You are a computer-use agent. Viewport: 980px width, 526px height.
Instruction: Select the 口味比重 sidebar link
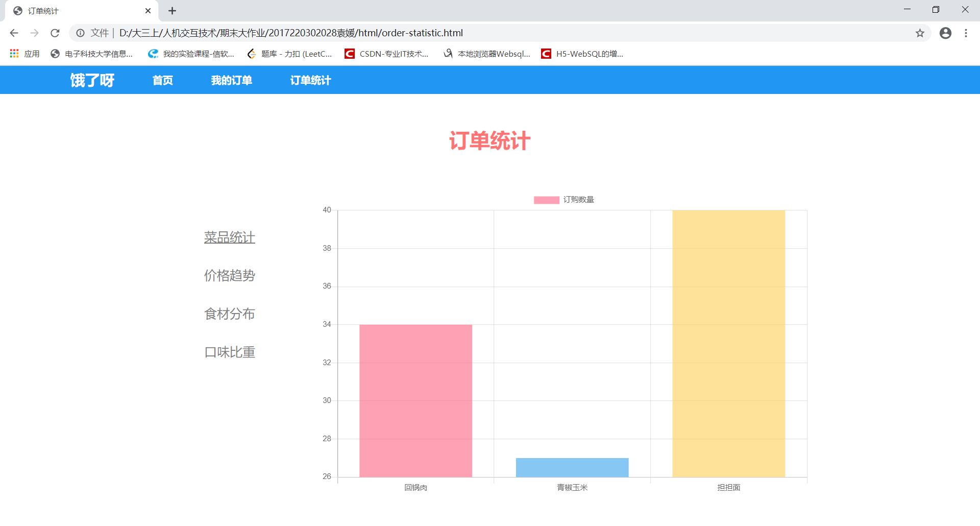(229, 351)
